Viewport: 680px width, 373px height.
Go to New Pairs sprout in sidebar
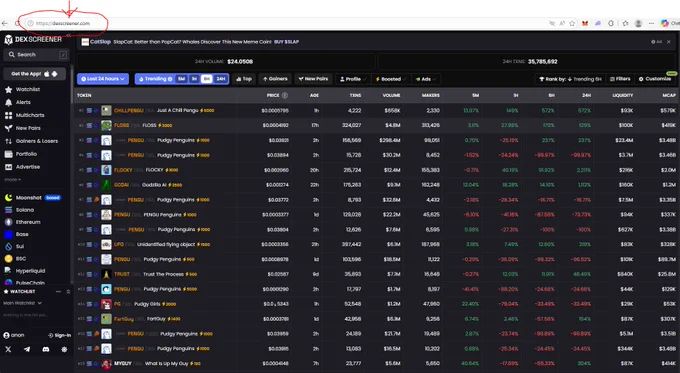(x=8, y=128)
